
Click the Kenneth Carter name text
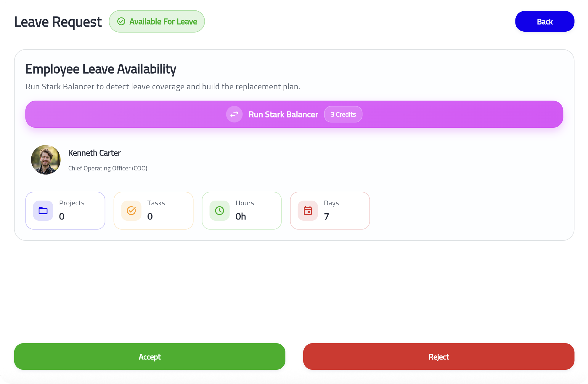[x=94, y=153]
